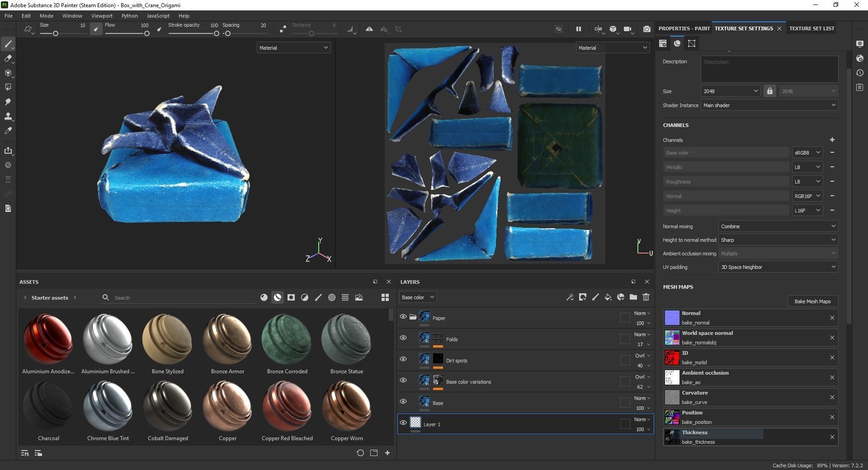This screenshot has width=868, height=470.
Task: Open the Viewport menu
Action: [102, 15]
